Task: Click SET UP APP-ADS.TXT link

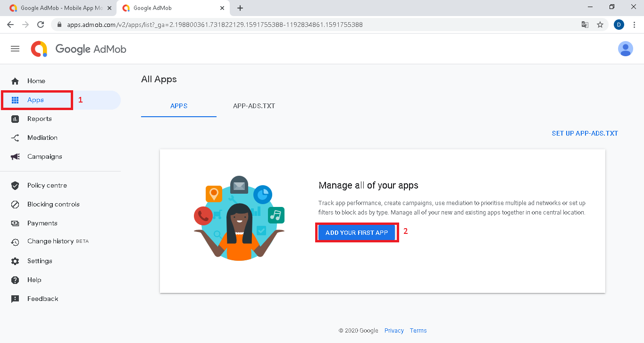Action: pos(585,133)
